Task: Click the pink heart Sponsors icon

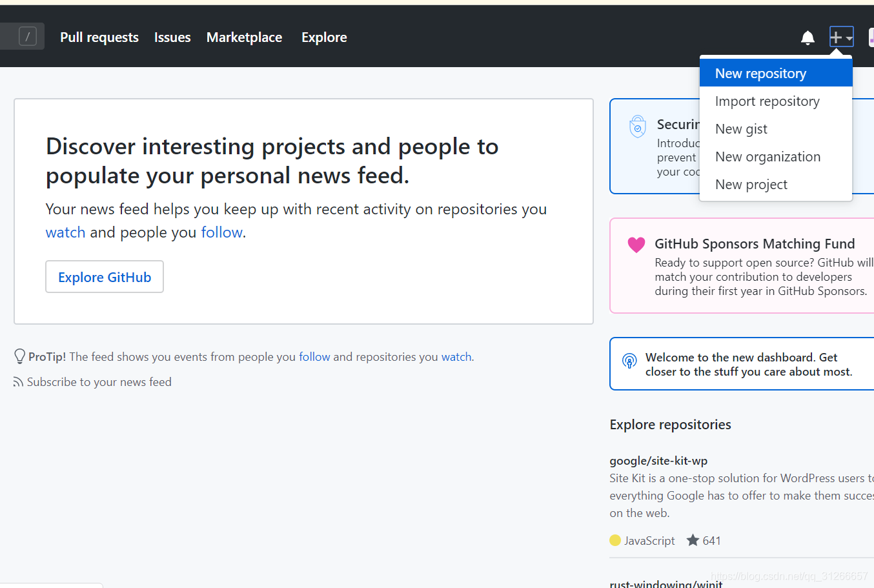Action: tap(636, 245)
